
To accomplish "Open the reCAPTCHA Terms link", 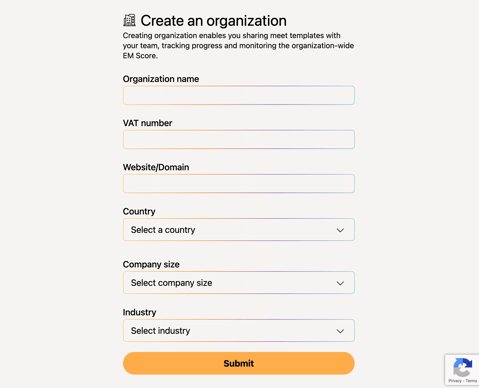I will (x=471, y=381).
